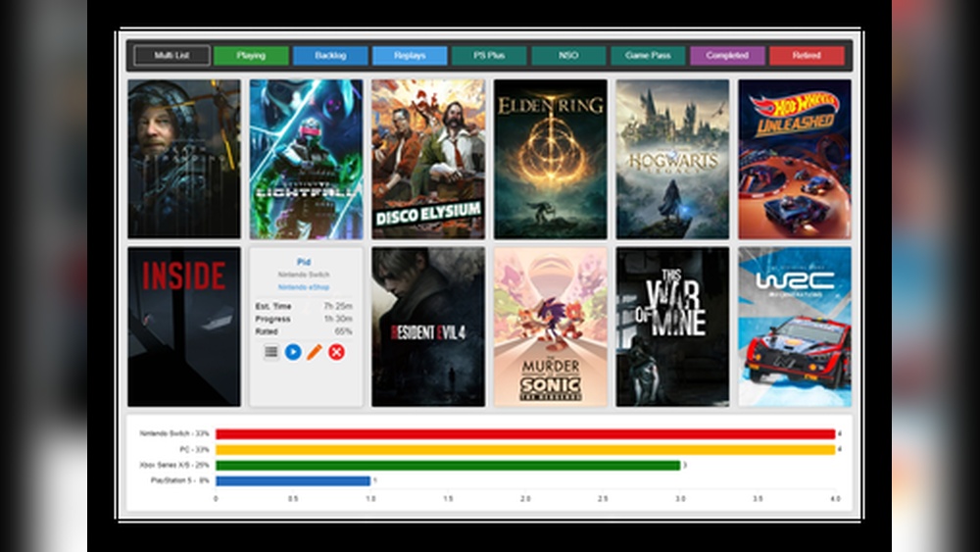
Task: Click the Pid game title link
Action: (305, 263)
